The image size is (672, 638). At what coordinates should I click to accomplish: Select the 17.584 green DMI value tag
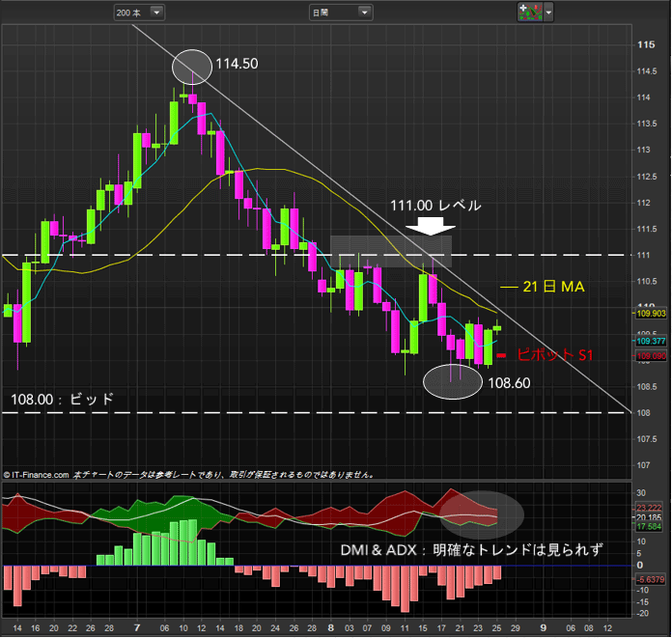click(649, 527)
